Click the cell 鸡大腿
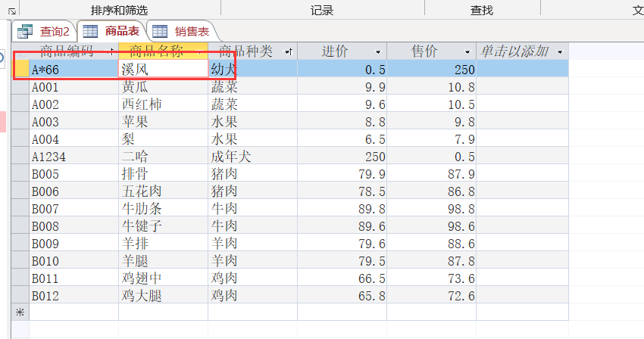This screenshot has width=644, height=339. (164, 296)
